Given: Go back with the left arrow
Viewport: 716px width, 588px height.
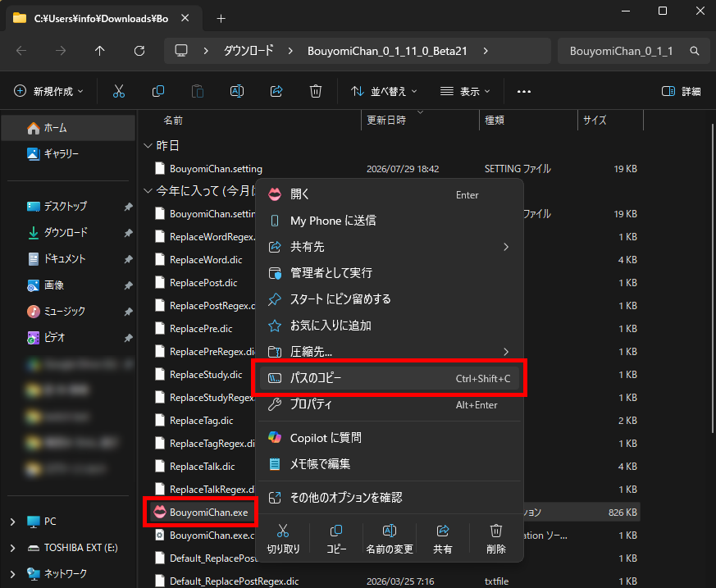Looking at the screenshot, I should tap(21, 51).
